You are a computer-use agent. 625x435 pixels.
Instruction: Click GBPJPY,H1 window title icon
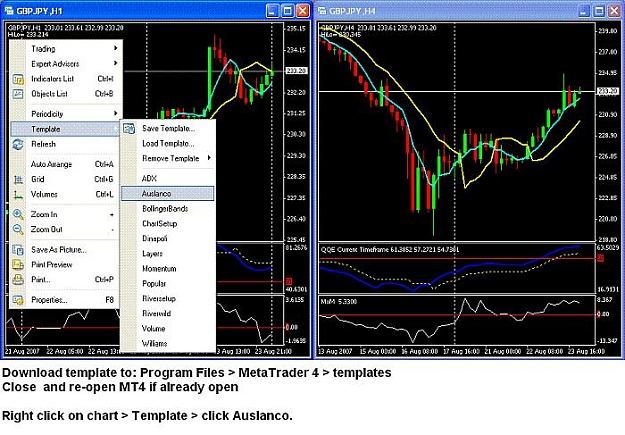tap(8, 11)
